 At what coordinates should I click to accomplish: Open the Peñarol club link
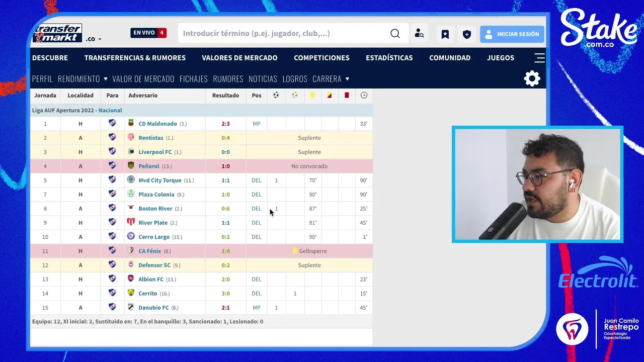click(149, 166)
